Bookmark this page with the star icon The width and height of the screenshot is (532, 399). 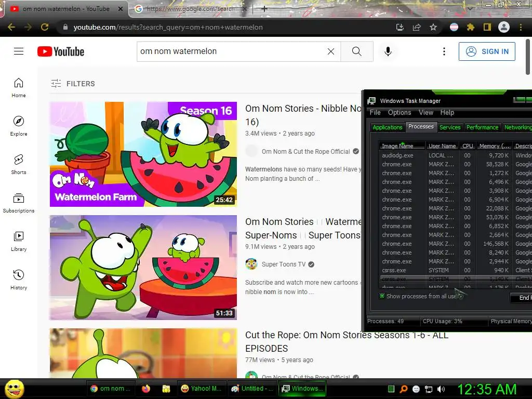click(433, 27)
